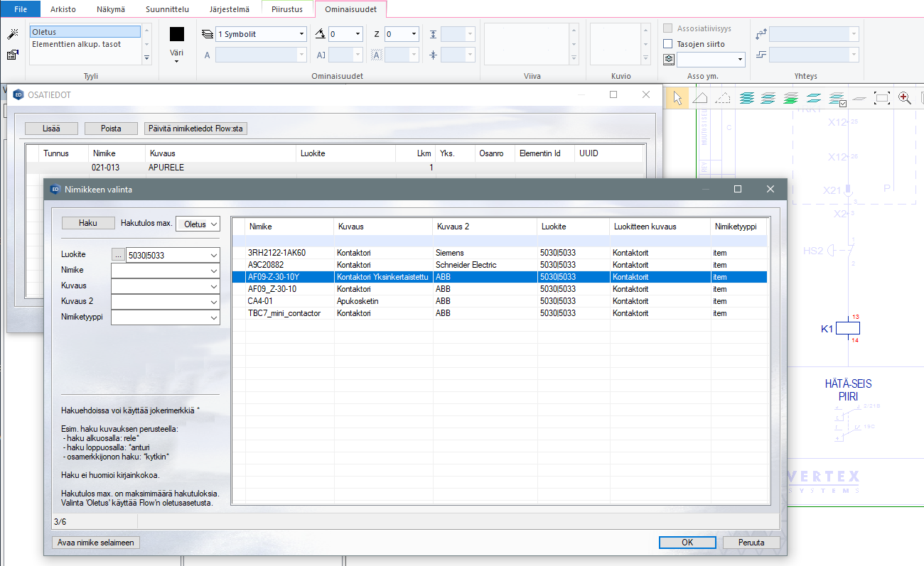The image size is (924, 566).
Task: Switch to the Piirustus tab
Action: point(288,9)
